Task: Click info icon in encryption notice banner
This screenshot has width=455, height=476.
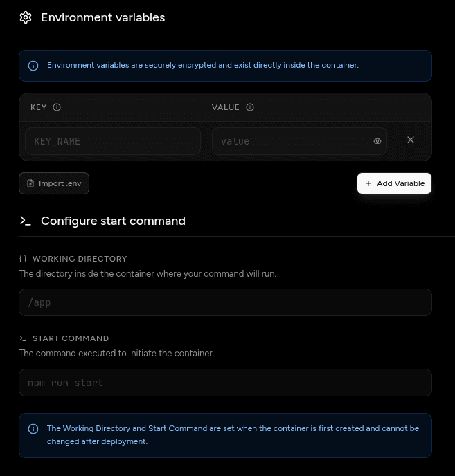Action: 33,66
